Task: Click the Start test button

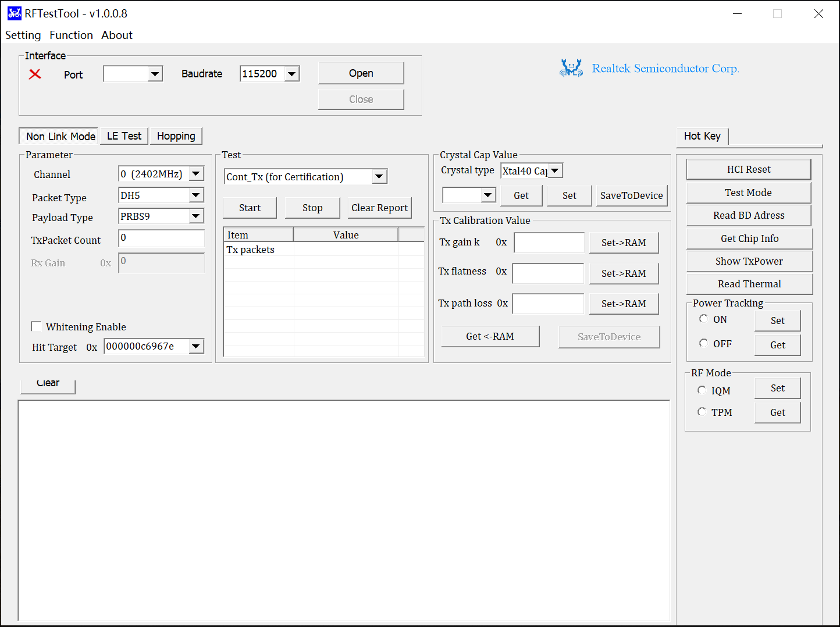Action: coord(250,208)
